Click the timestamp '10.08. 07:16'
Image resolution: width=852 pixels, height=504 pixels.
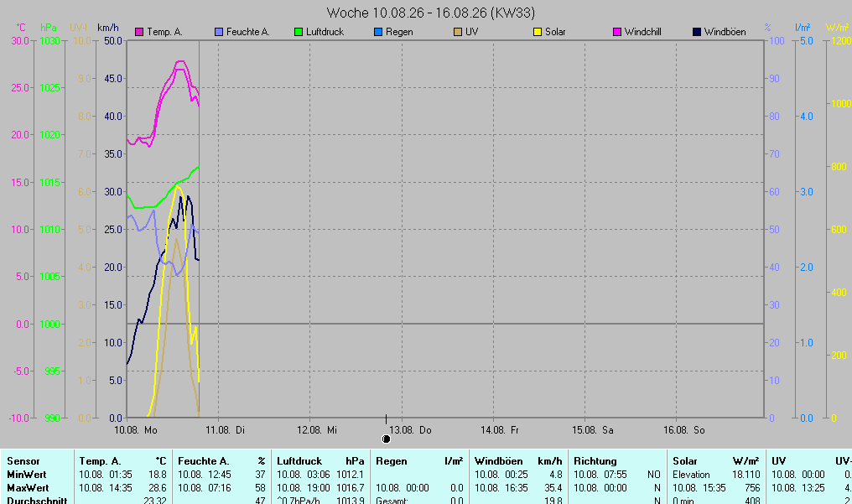pyautogui.click(x=205, y=488)
